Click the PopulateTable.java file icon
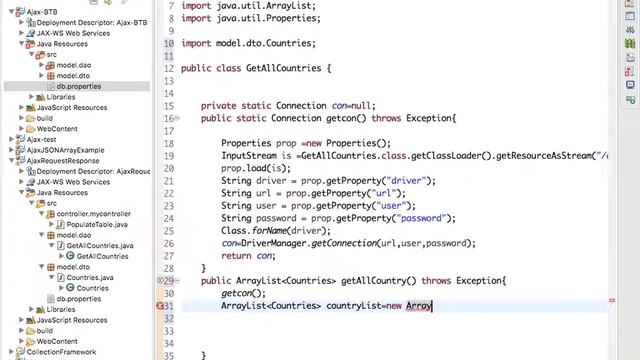 click(x=60, y=224)
